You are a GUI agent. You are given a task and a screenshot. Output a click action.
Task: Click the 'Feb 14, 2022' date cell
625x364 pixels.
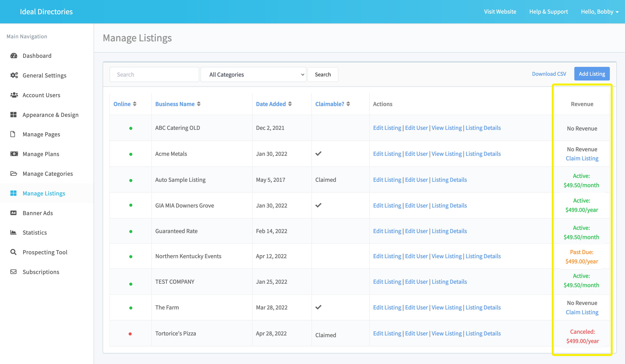click(x=272, y=231)
